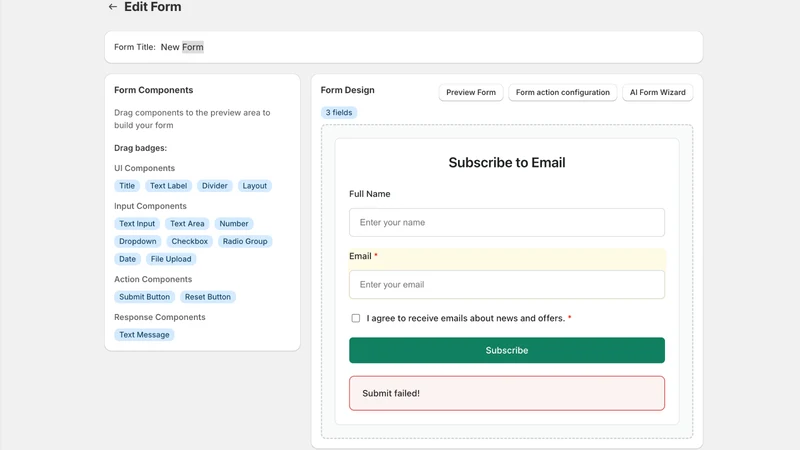The width and height of the screenshot is (800, 450).
Task: Select the Text Message response badge
Action: [144, 335]
